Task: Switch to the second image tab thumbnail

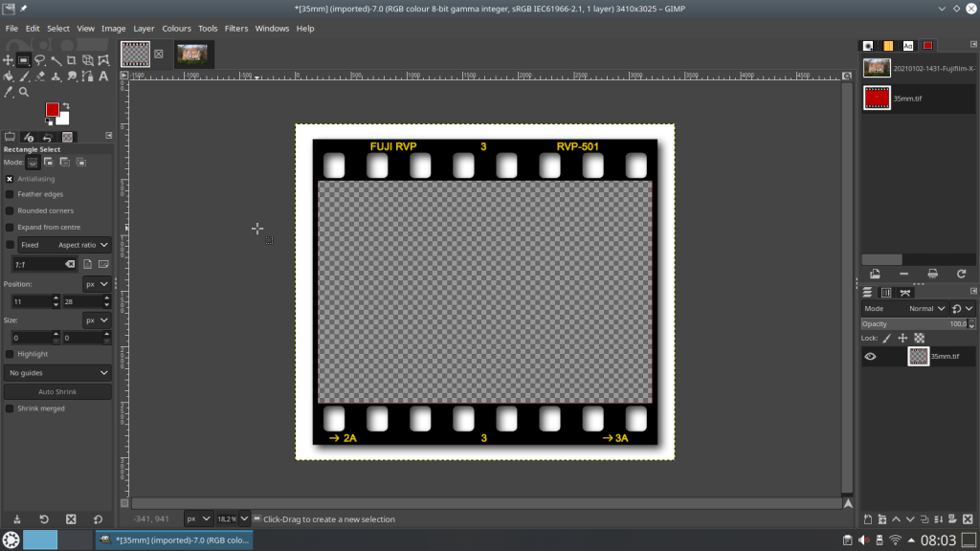Action: [192, 55]
